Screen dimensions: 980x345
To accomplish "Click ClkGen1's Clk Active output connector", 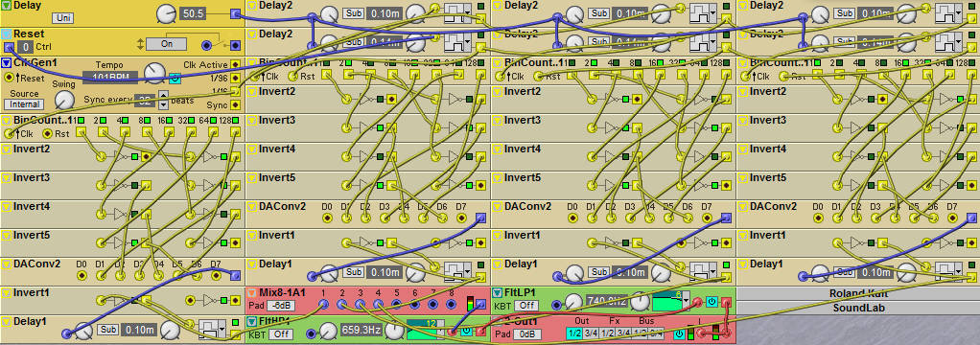I will pyautogui.click(x=235, y=64).
